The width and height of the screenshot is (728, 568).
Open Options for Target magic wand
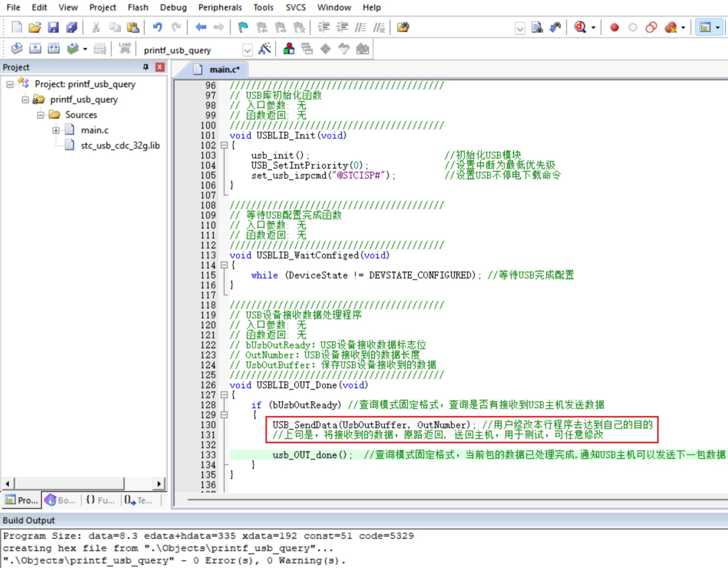click(265, 49)
